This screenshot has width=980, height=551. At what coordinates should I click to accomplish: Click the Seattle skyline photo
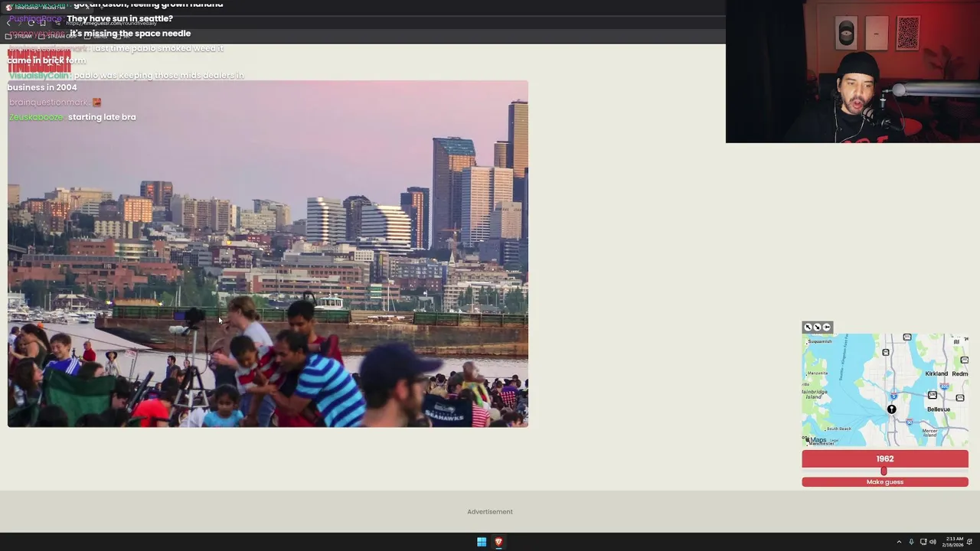(267, 253)
